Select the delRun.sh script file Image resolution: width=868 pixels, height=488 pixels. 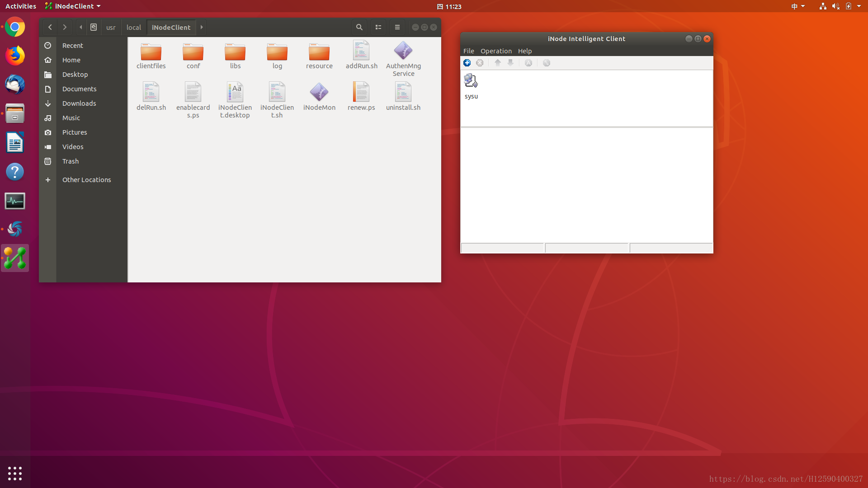151,97
